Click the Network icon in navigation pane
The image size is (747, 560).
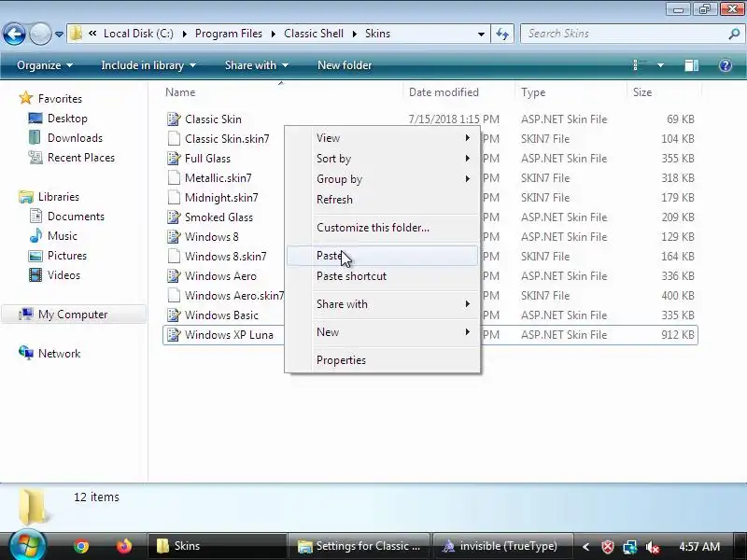[26, 353]
